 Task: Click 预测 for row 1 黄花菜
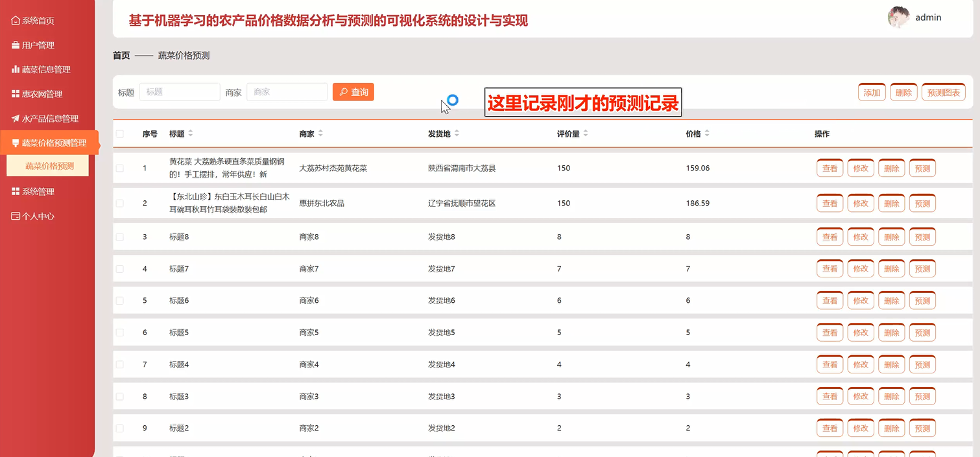[922, 169]
